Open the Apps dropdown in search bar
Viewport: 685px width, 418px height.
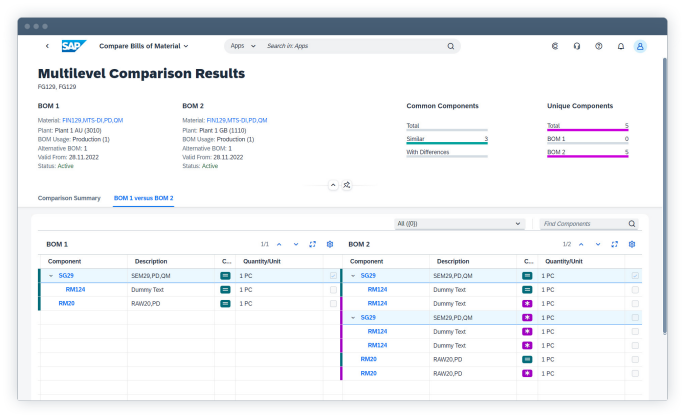point(243,46)
